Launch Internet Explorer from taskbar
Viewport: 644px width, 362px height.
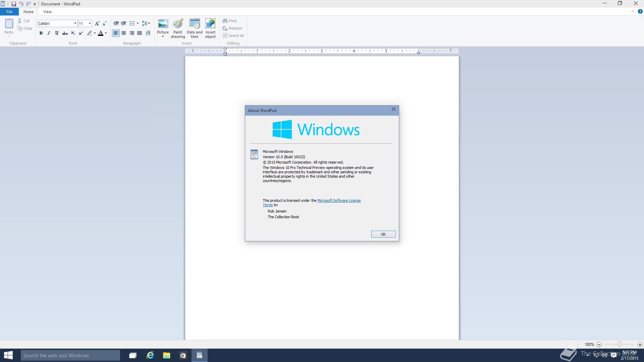[150, 355]
